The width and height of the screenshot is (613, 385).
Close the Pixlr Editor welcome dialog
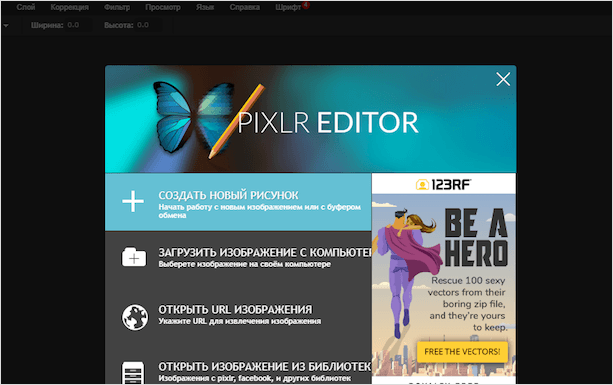coord(503,79)
